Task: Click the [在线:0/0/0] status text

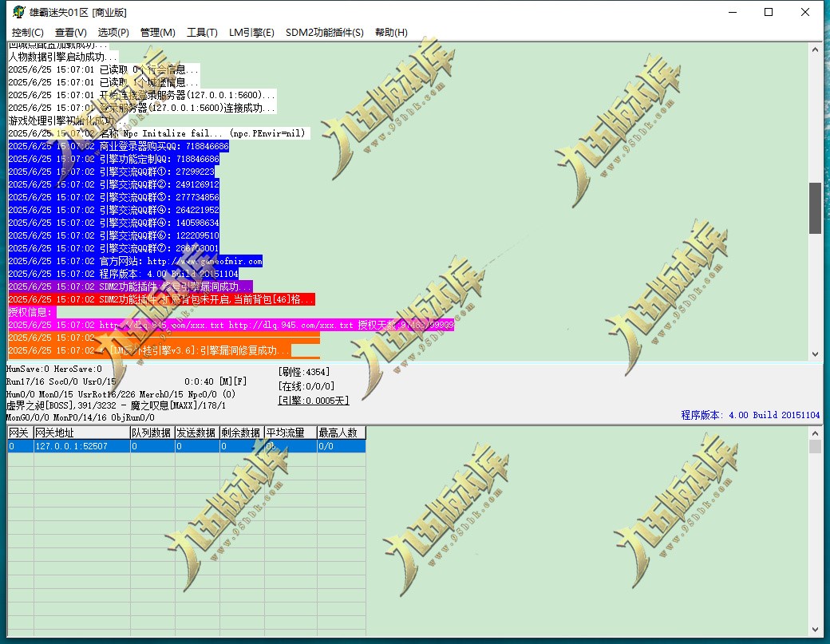Action: pyautogui.click(x=306, y=386)
